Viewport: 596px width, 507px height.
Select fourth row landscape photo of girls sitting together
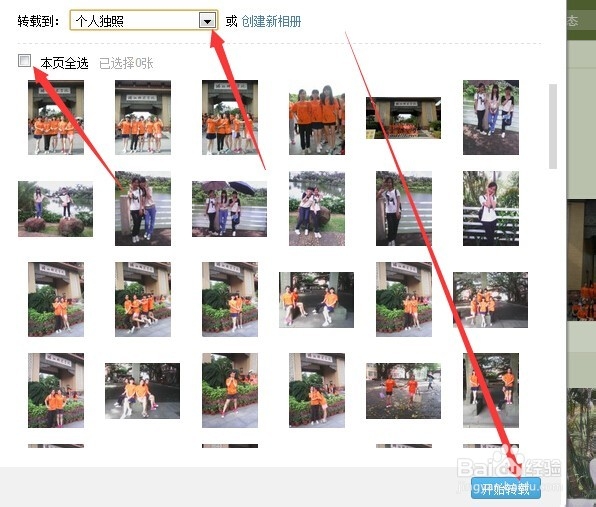pos(143,391)
